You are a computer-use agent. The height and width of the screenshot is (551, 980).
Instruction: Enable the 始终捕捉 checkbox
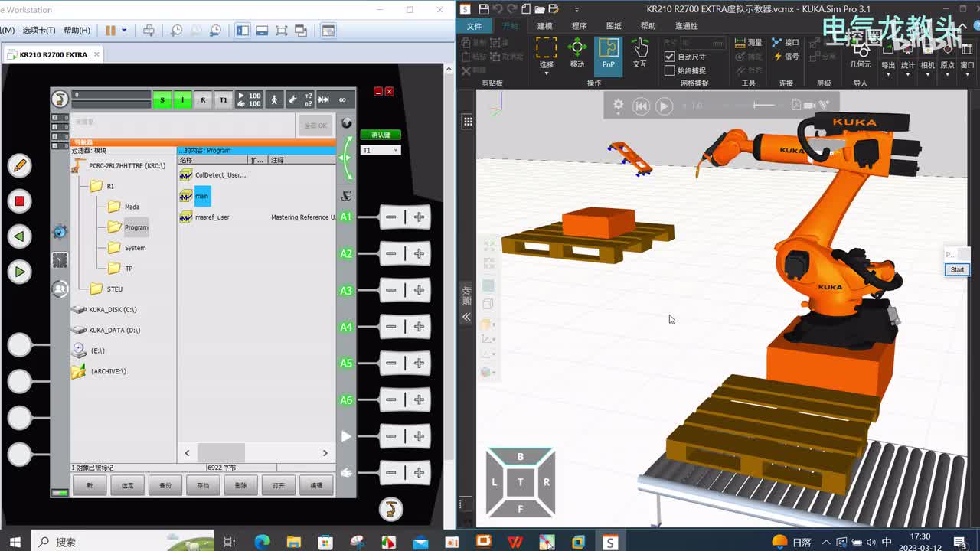(x=670, y=70)
